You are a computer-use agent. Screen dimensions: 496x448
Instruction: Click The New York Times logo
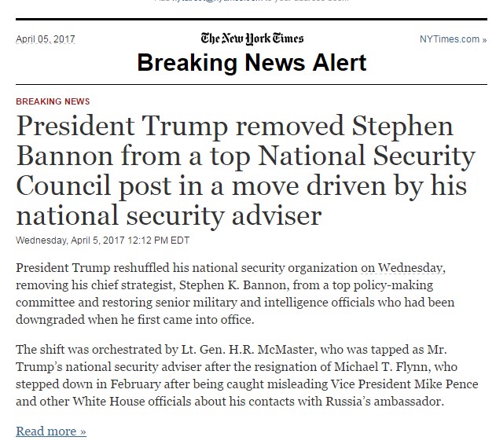(252, 39)
